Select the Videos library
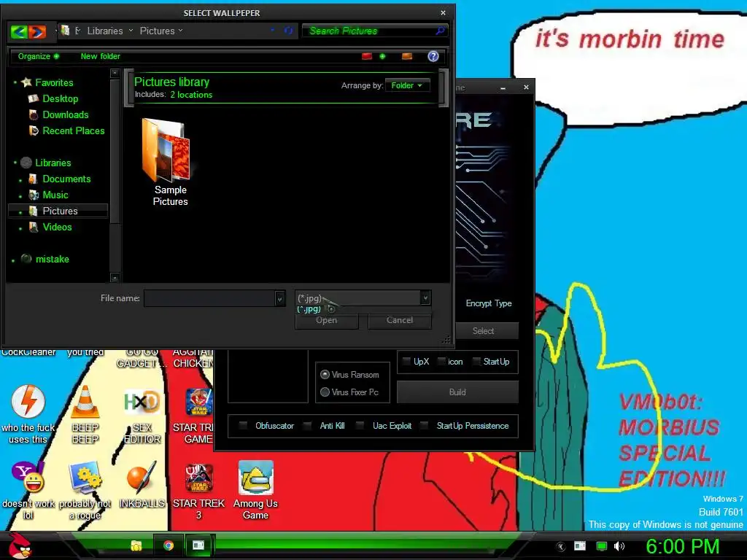The width and height of the screenshot is (747, 560). pos(57,227)
